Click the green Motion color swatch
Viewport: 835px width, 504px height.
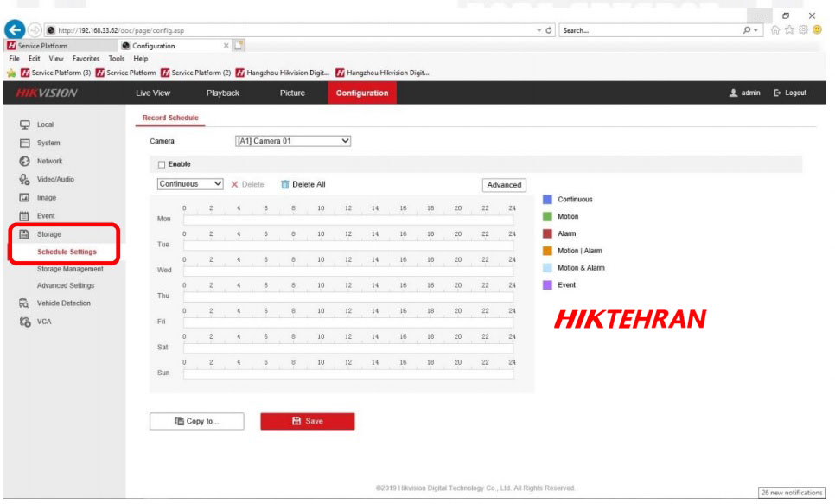tap(547, 216)
